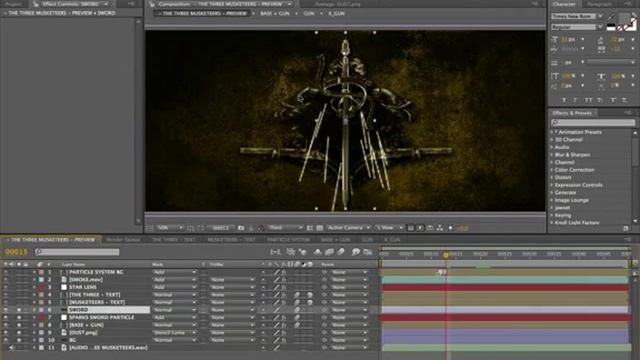Open the Timeline button in viewer

coord(430,228)
